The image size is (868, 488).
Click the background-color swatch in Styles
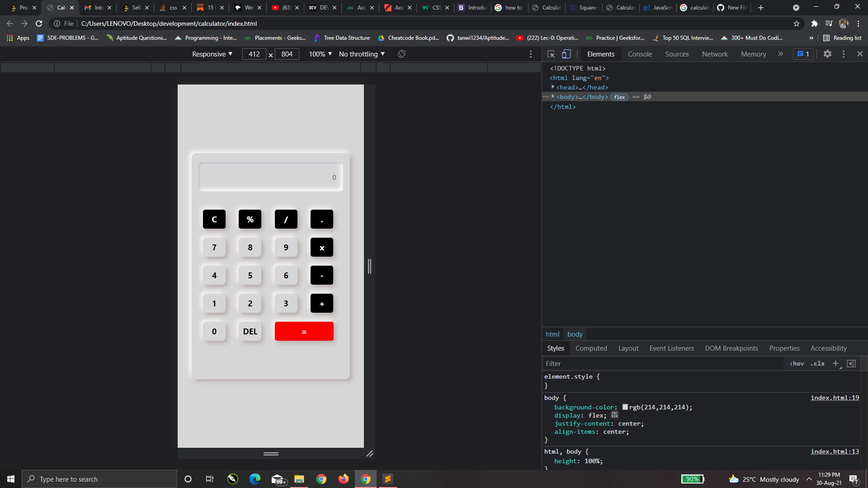point(625,407)
